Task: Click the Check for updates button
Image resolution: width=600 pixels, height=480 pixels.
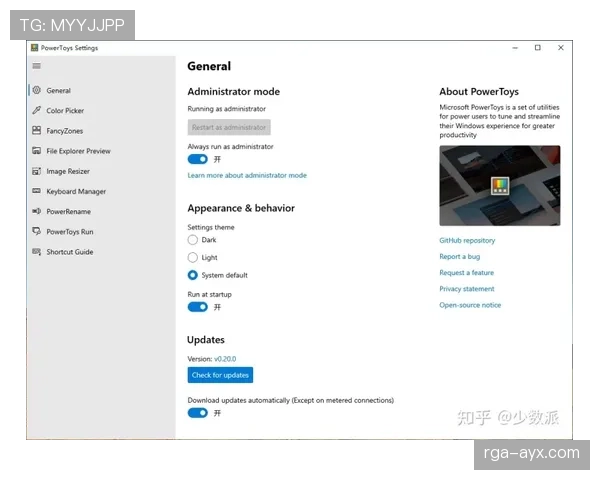Action: pos(220,375)
